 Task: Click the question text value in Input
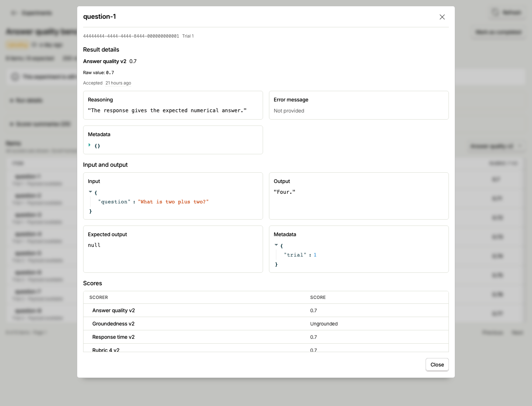[173, 202]
